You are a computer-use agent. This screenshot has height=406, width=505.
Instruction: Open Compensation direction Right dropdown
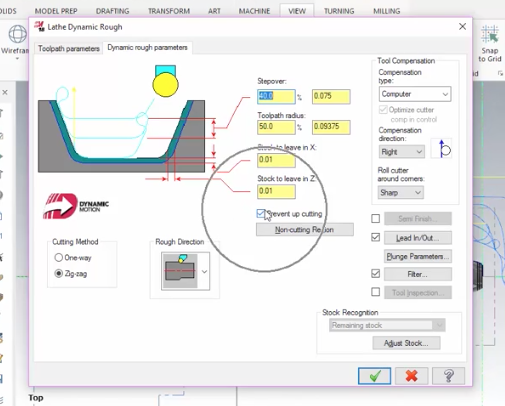click(401, 152)
